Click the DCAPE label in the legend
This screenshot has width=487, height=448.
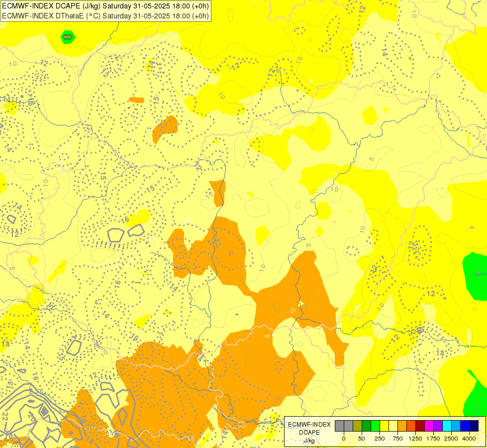click(309, 433)
